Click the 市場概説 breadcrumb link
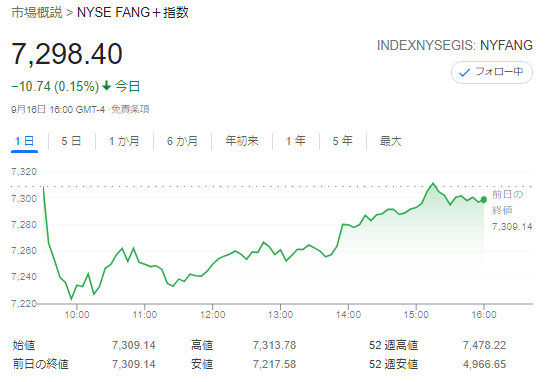The width and height of the screenshot is (547, 382). click(37, 13)
